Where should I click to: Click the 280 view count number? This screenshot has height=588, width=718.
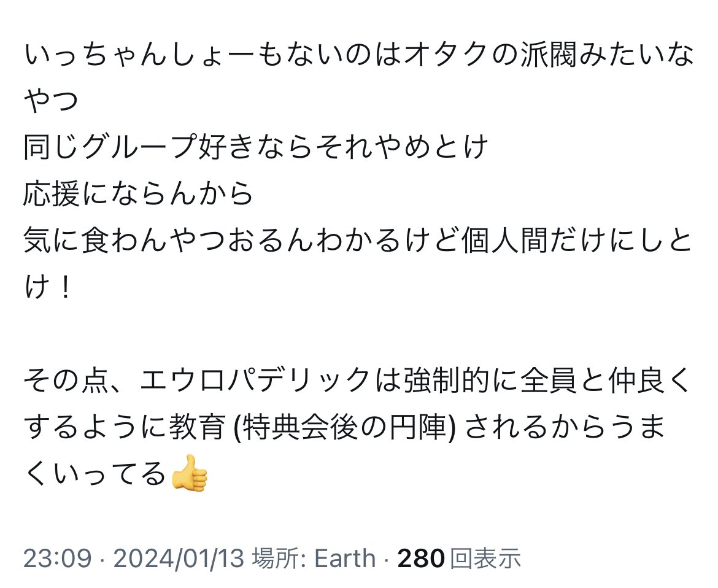[420, 559]
